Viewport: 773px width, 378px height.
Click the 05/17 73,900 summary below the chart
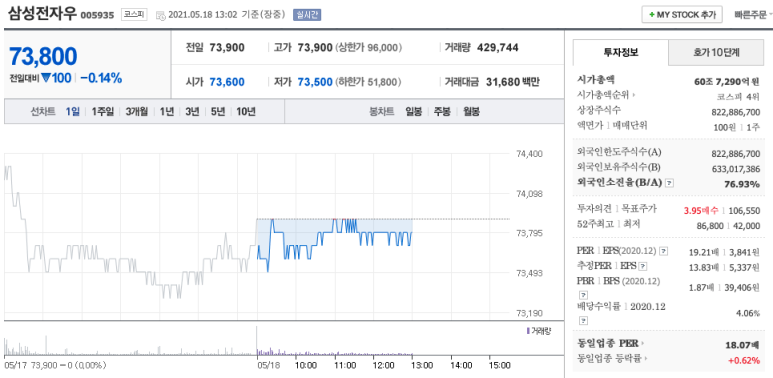[55, 365]
